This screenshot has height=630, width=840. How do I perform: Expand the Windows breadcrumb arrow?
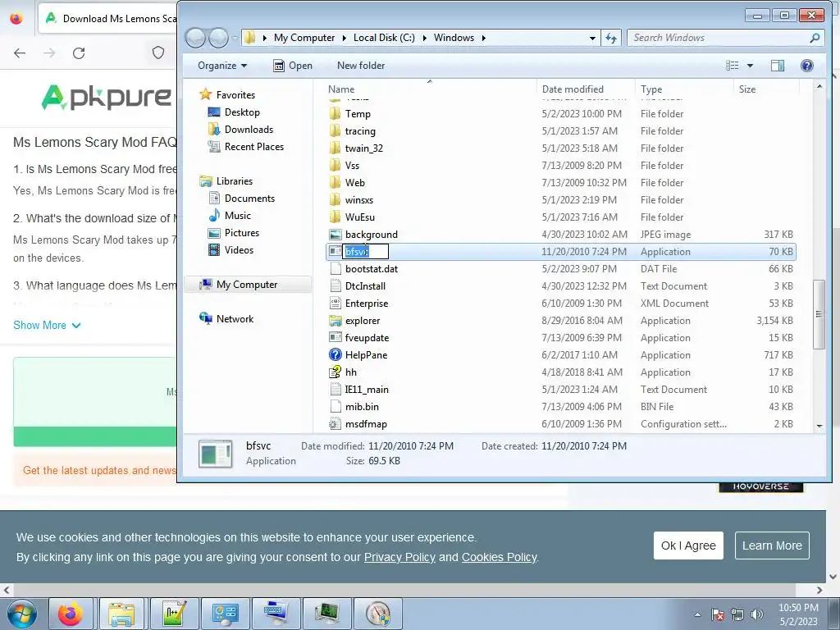point(484,38)
